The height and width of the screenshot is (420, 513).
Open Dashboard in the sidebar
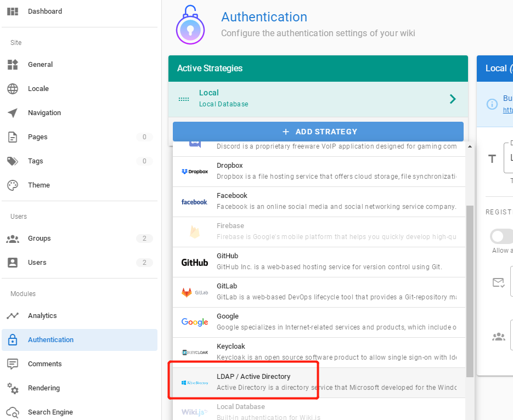click(x=80, y=12)
